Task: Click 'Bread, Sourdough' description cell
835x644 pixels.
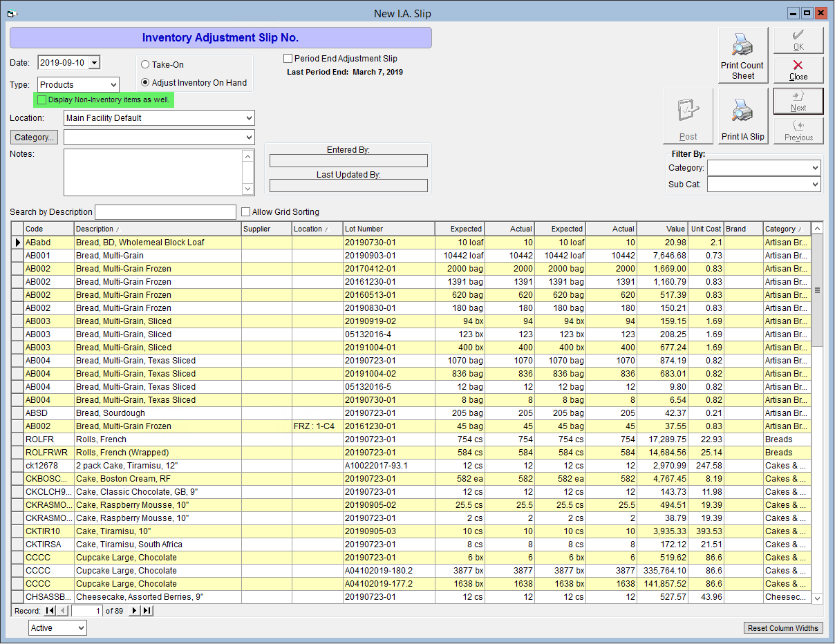Action: [x=158, y=413]
